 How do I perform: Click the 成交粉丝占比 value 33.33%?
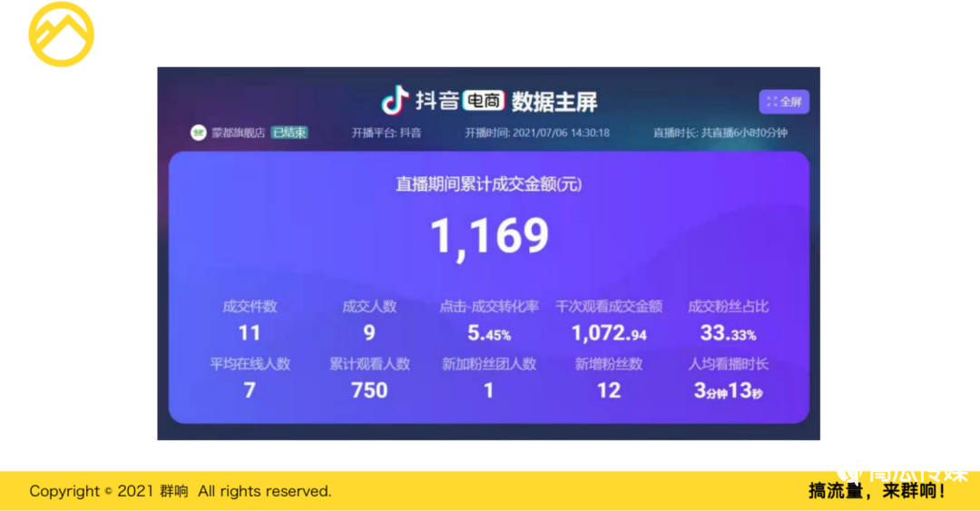point(728,334)
